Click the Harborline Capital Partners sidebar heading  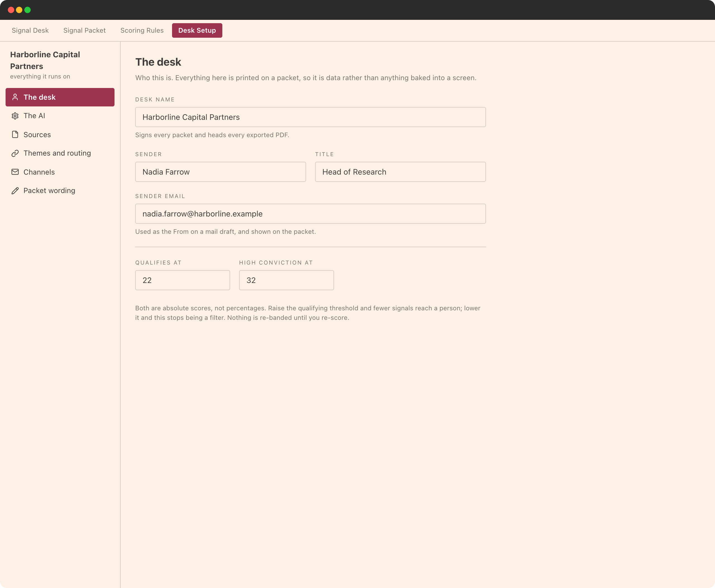pyautogui.click(x=45, y=60)
